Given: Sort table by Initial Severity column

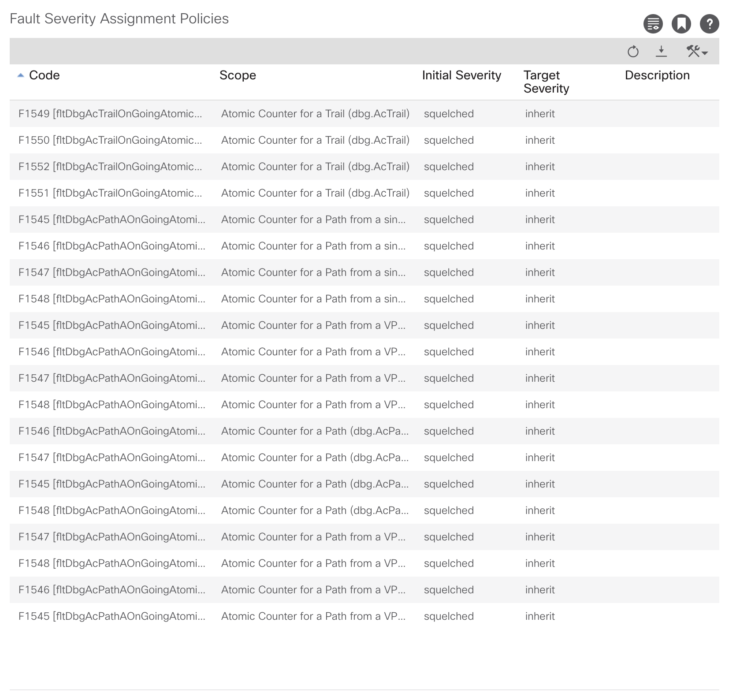Looking at the screenshot, I should pyautogui.click(x=461, y=75).
